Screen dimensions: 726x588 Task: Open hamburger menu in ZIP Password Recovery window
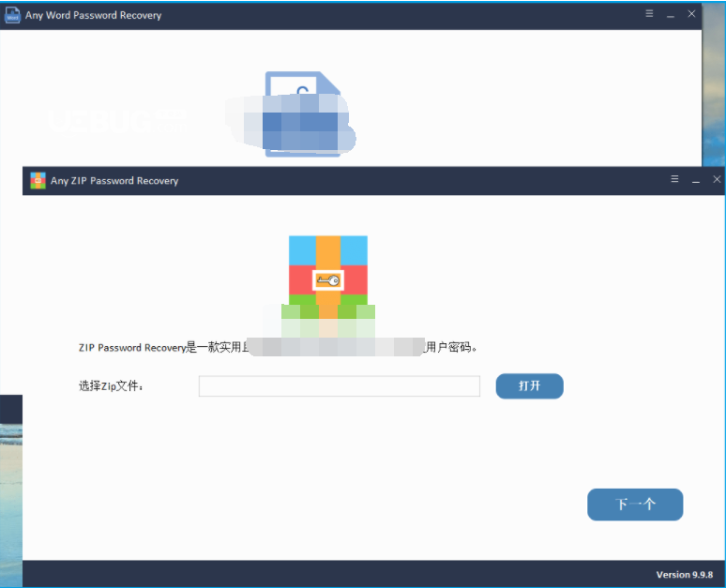[x=674, y=179]
